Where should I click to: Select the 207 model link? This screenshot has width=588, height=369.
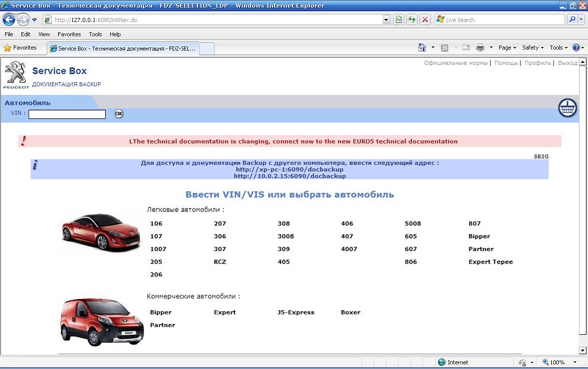pyautogui.click(x=220, y=223)
